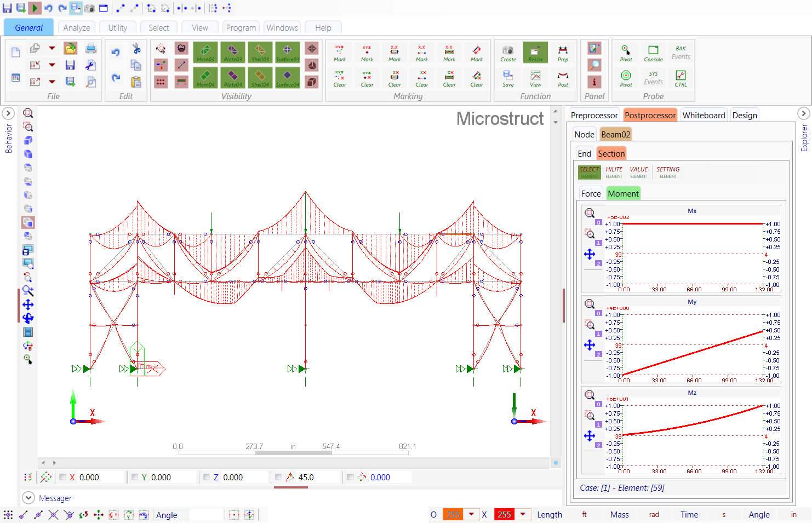This screenshot has width=812, height=523.
Task: Click the Redo arrow in Edit group
Action: (116, 78)
